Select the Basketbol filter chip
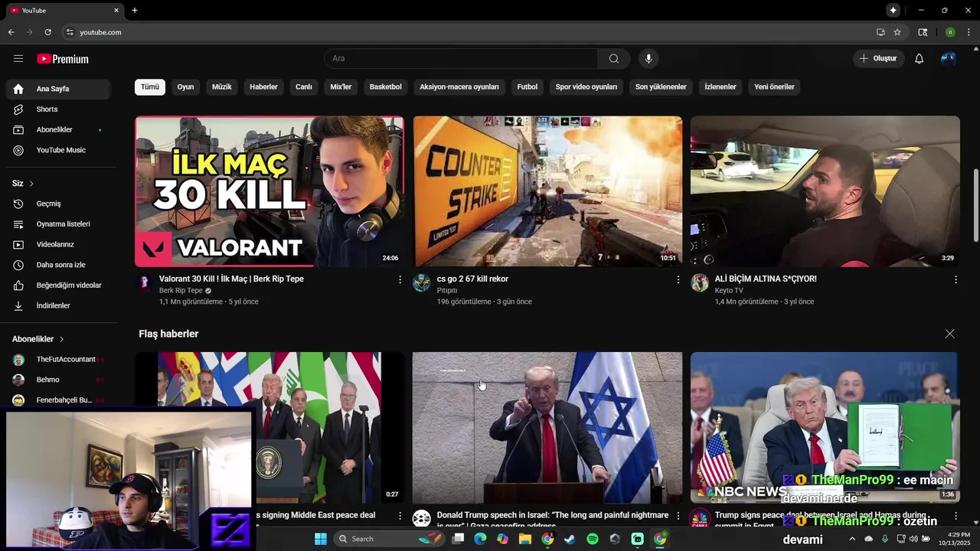The height and width of the screenshot is (551, 980). pyautogui.click(x=386, y=87)
